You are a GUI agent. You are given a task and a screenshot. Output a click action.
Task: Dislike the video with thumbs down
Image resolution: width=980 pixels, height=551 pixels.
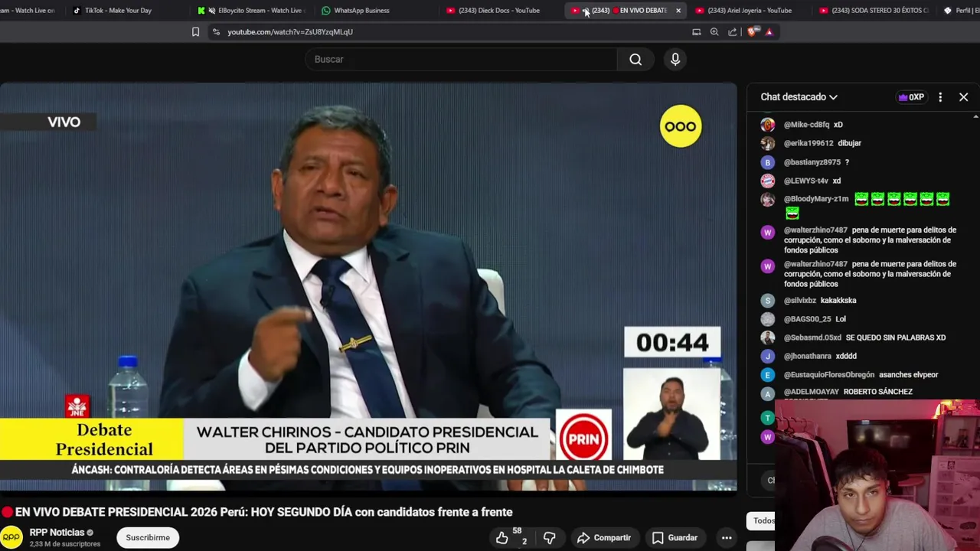[x=549, y=538]
